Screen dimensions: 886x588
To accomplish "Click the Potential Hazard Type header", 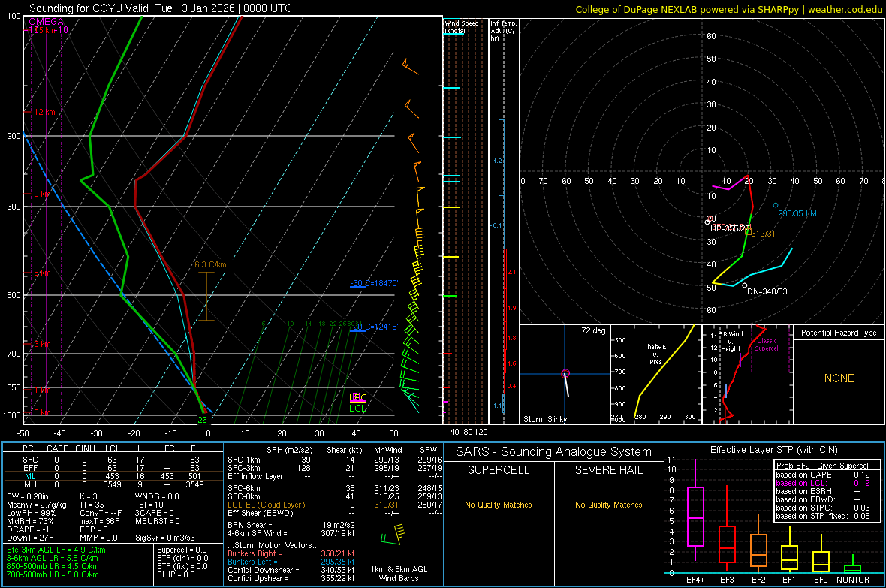I will click(839, 333).
